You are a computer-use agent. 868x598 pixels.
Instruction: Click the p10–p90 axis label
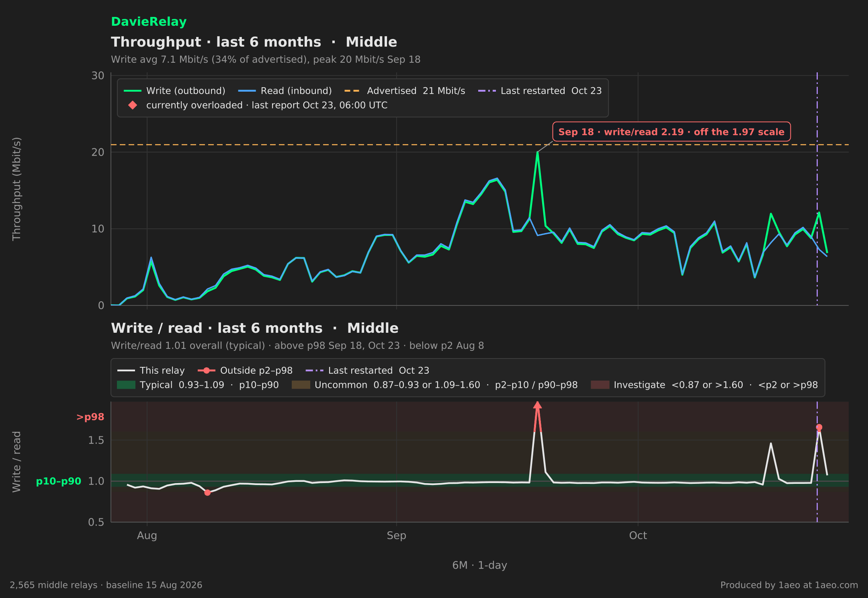pos(59,481)
